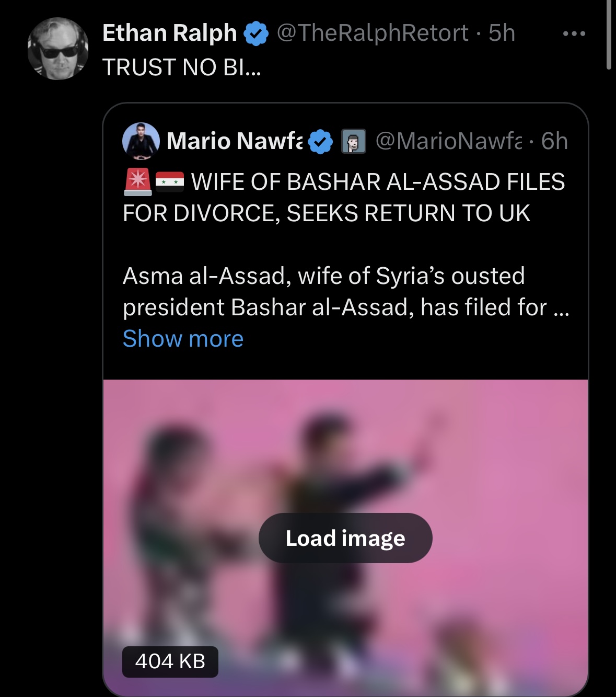This screenshot has width=616, height=697.
Task: Click Mario Nawfal's verified checkmark badge
Action: pos(320,141)
